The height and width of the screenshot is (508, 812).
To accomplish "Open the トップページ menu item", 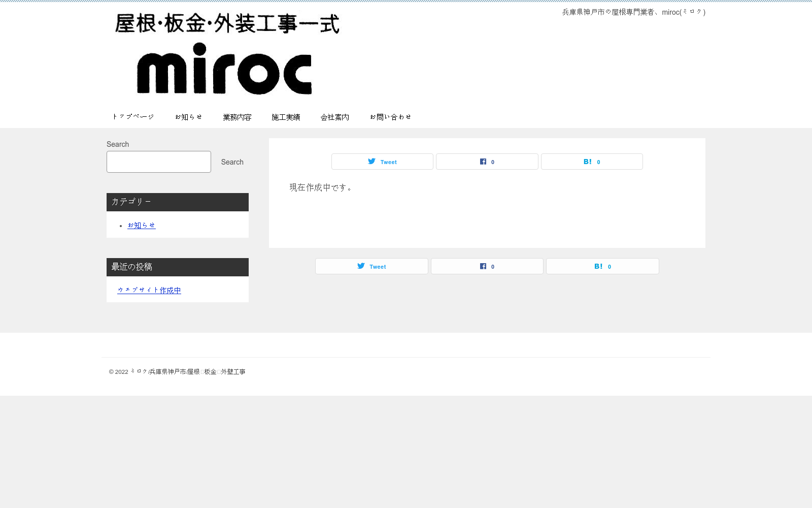I will (133, 117).
